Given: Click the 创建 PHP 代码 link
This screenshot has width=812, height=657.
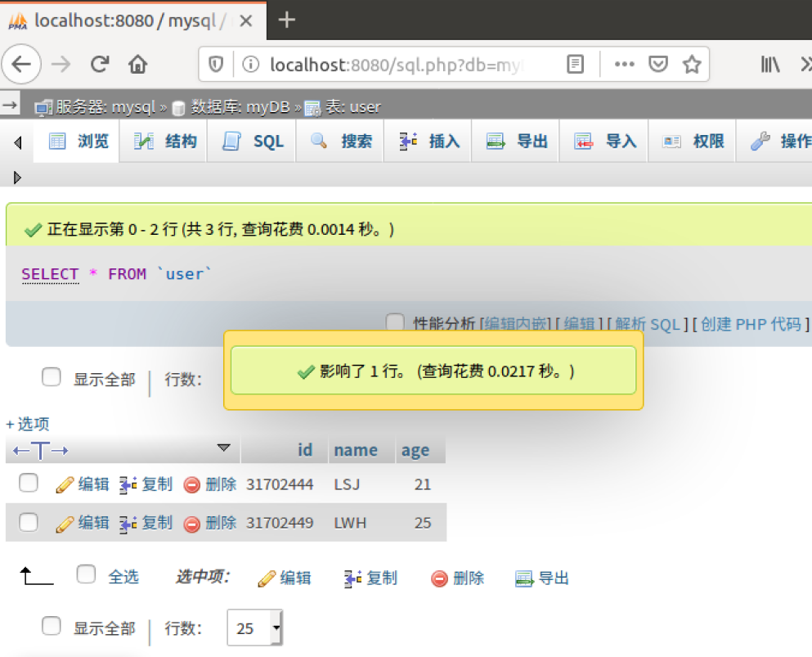Looking at the screenshot, I should click(751, 324).
